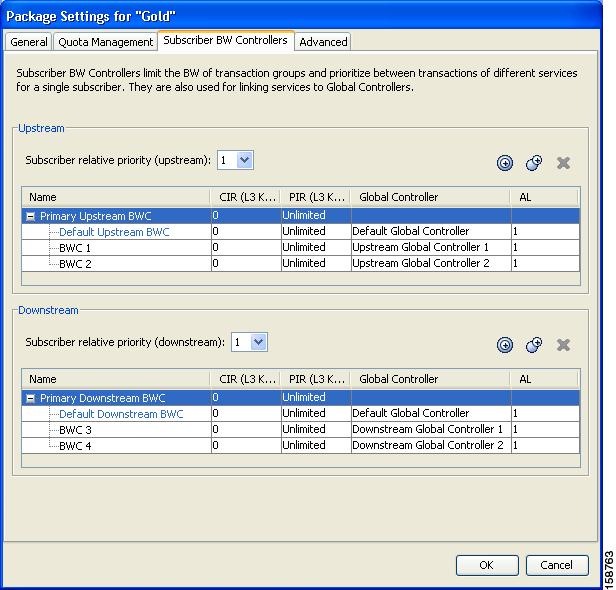The width and height of the screenshot is (616, 590).
Task: Click the PIR cell of BWC 2
Action: 314,263
